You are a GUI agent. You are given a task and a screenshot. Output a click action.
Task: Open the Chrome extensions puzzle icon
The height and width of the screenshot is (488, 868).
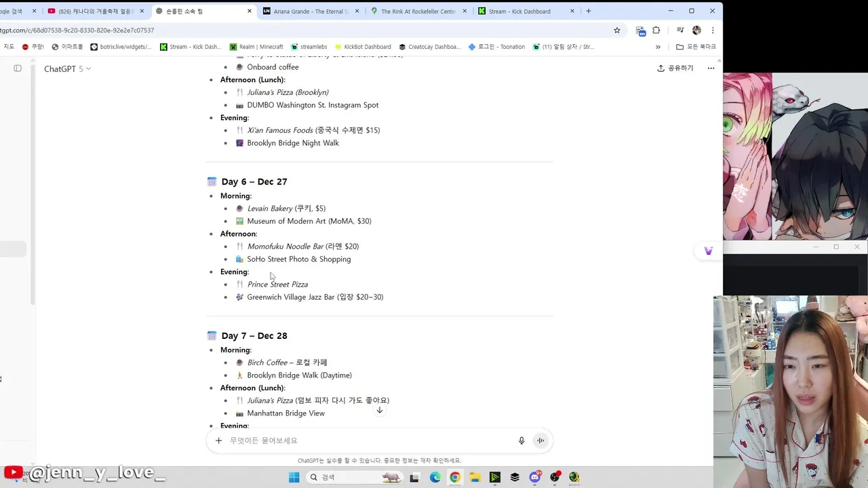tap(656, 30)
